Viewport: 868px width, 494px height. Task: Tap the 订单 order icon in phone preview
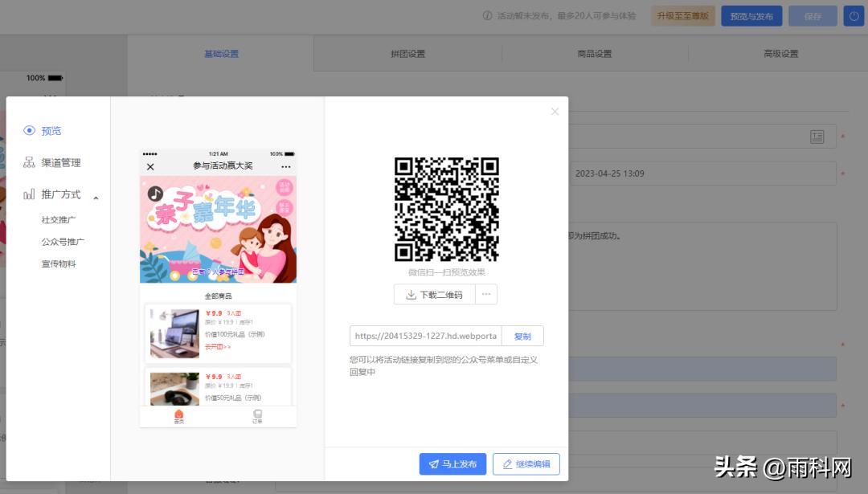[x=257, y=412]
